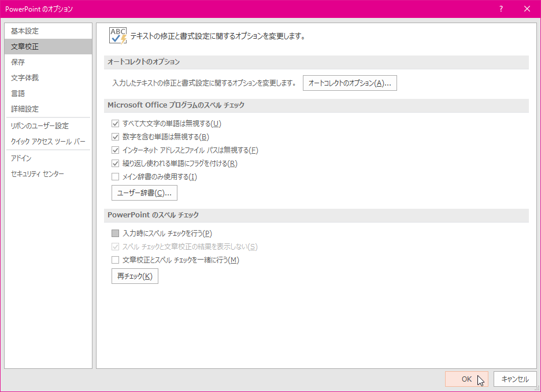Image resolution: width=541 pixels, height=392 pixels.
Task: Enable メイン辞書のみ使用する checkbox
Action: click(115, 177)
